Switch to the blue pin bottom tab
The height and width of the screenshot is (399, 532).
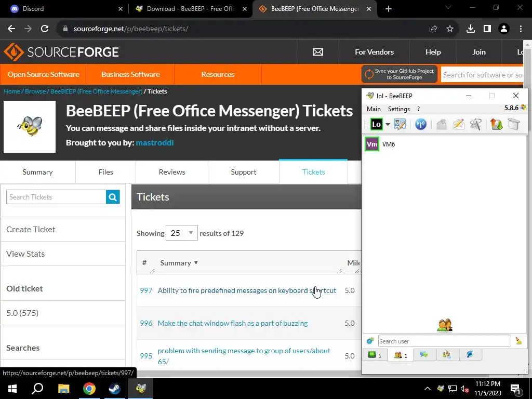(470, 354)
